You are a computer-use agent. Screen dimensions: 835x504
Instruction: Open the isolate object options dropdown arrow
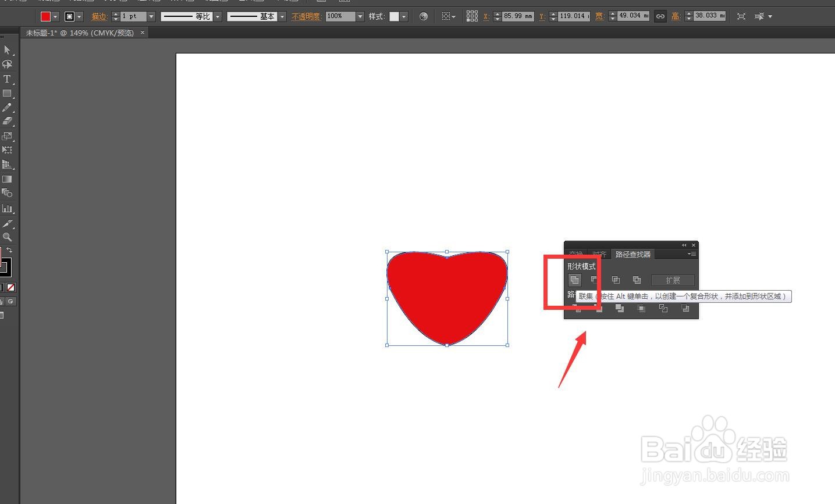(770, 16)
